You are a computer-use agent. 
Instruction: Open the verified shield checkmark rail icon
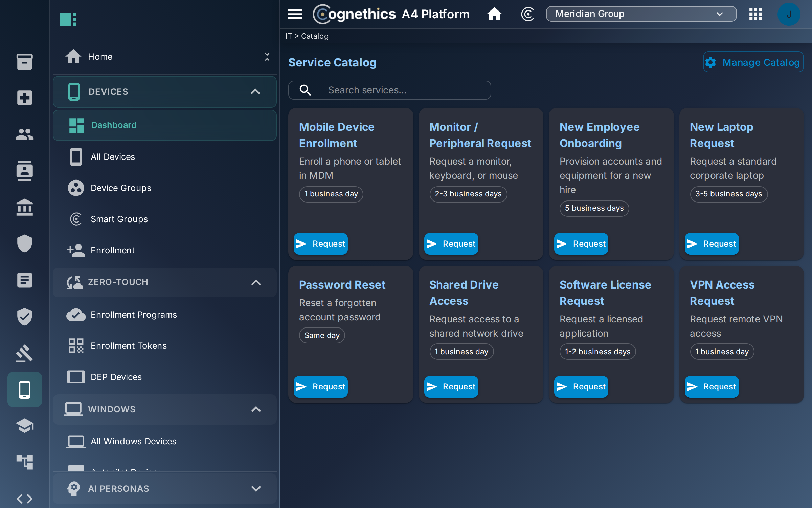click(24, 316)
